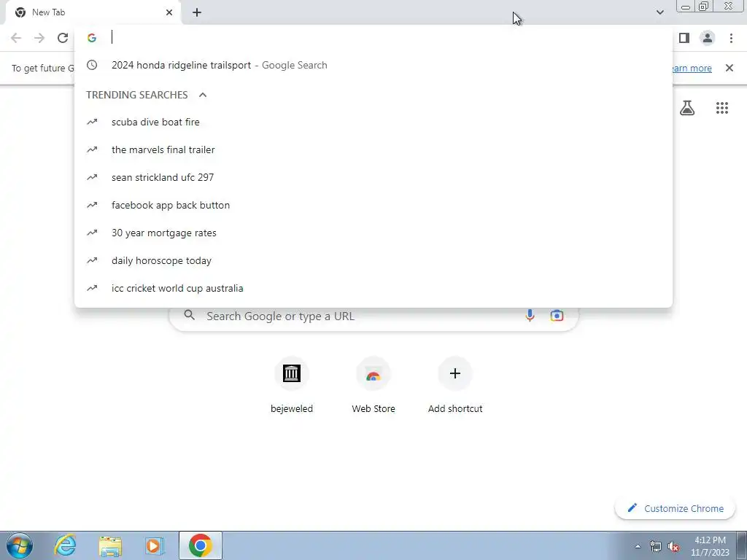Toggle the side panel icon
747x560 pixels.
(x=684, y=38)
